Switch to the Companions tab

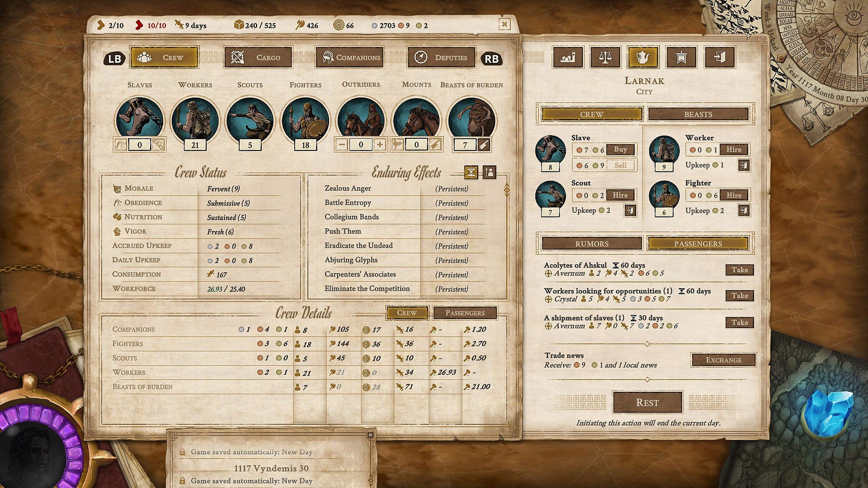[x=349, y=57]
